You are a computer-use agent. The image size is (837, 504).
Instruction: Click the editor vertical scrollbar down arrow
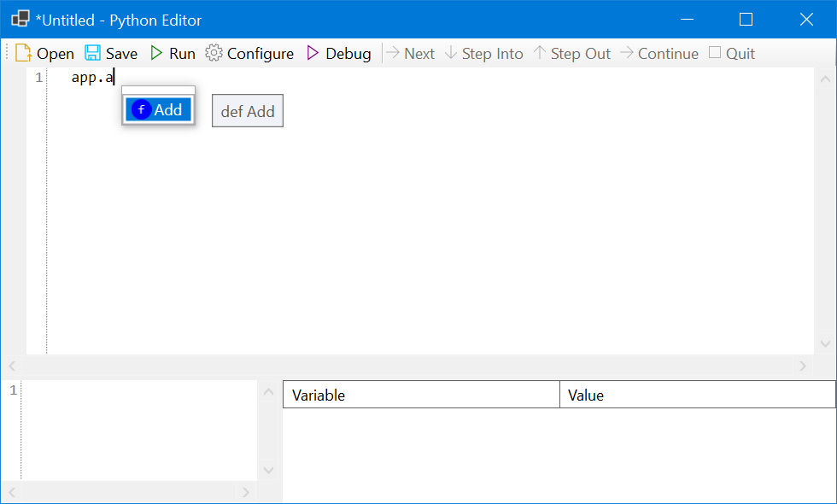[825, 343]
